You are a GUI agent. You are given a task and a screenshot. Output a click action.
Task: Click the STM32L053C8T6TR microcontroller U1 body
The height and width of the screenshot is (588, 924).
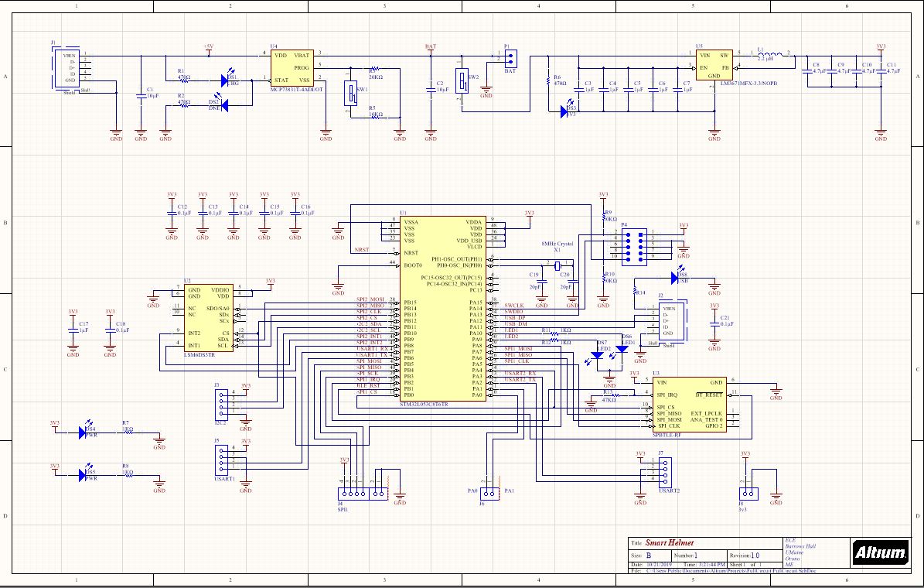point(442,308)
